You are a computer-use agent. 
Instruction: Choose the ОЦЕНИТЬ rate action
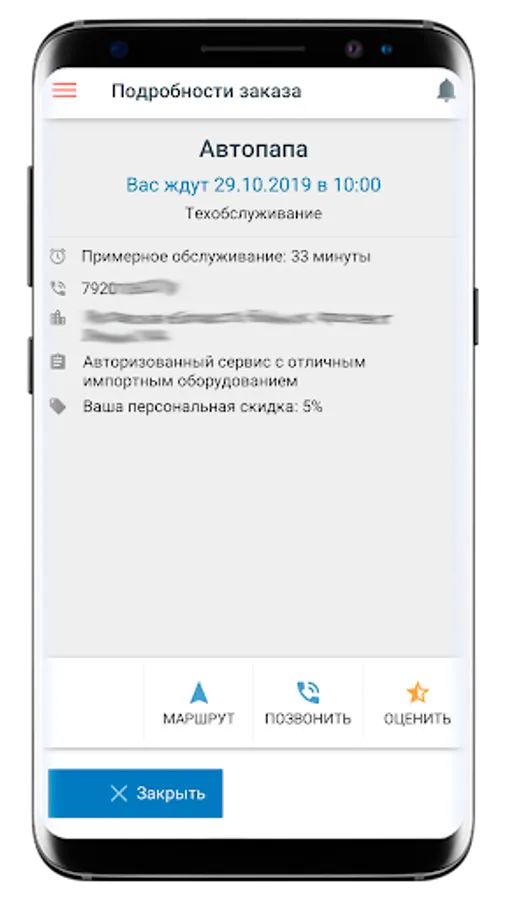[x=417, y=703]
